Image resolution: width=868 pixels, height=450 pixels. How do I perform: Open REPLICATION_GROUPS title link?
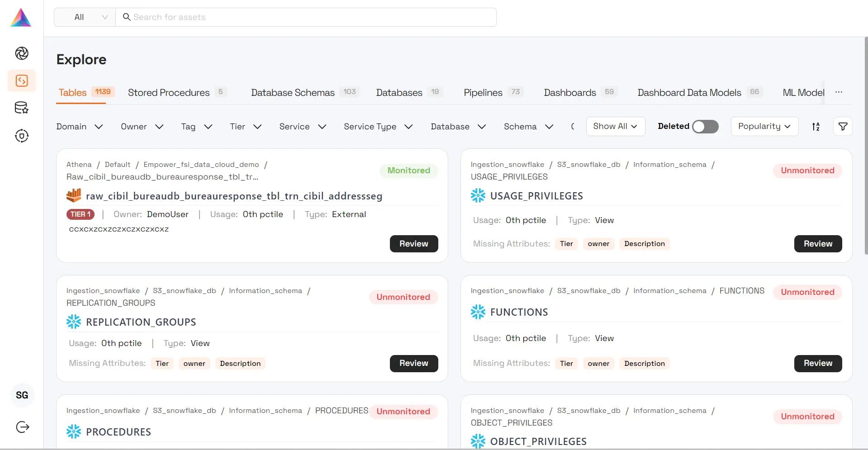(x=141, y=322)
